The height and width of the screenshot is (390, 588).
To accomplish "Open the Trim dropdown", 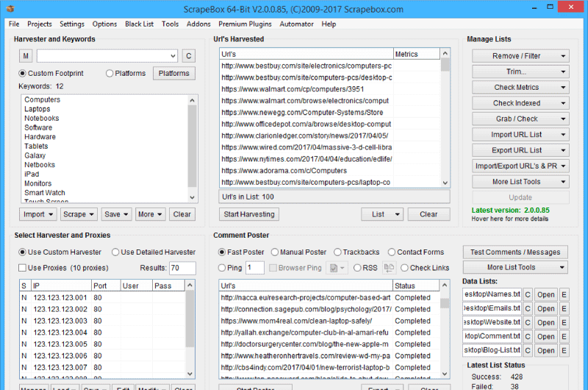I will click(x=520, y=71).
